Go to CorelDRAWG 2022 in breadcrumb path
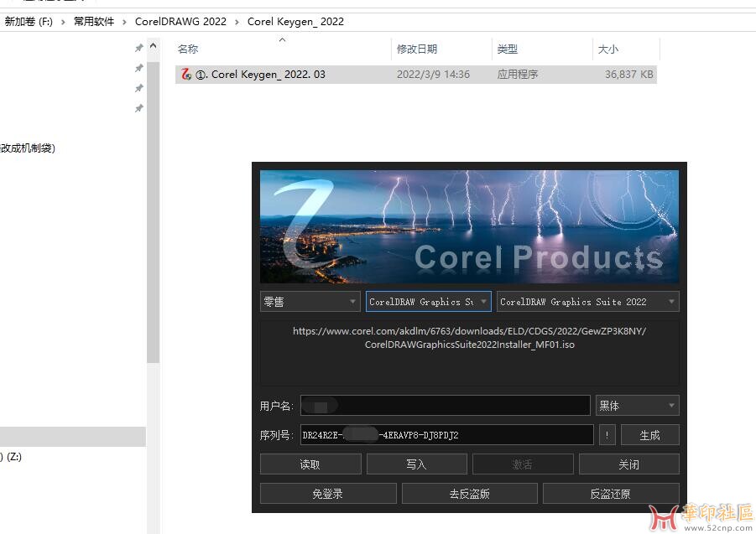756x534 pixels. click(180, 22)
